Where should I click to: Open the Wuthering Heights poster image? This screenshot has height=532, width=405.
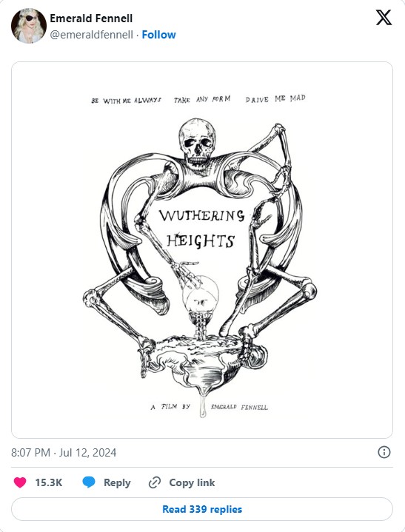(x=202, y=250)
